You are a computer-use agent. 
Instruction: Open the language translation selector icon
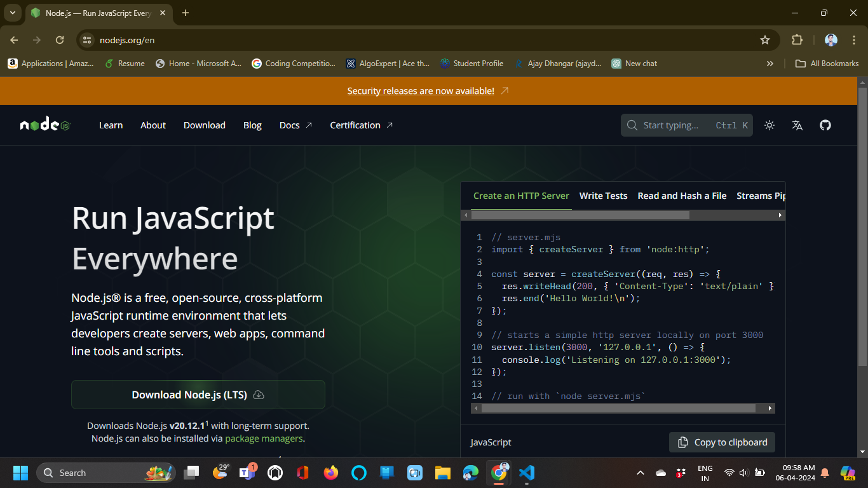tap(797, 125)
